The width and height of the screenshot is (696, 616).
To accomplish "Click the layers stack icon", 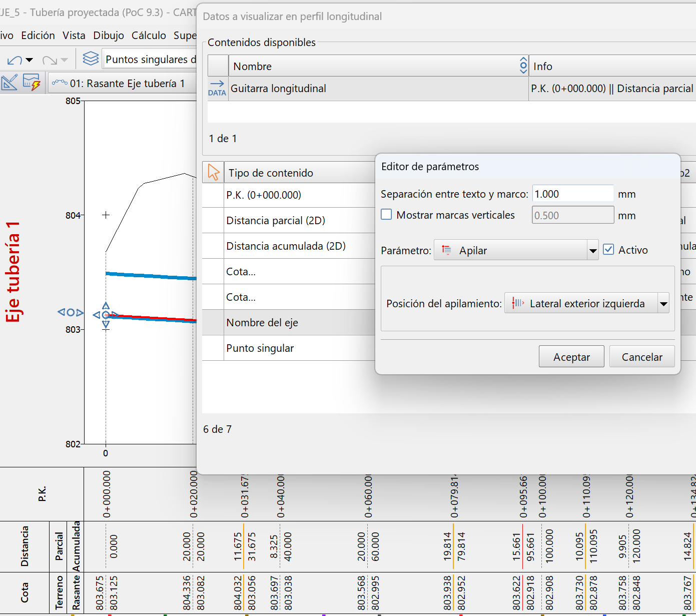I will tap(91, 59).
